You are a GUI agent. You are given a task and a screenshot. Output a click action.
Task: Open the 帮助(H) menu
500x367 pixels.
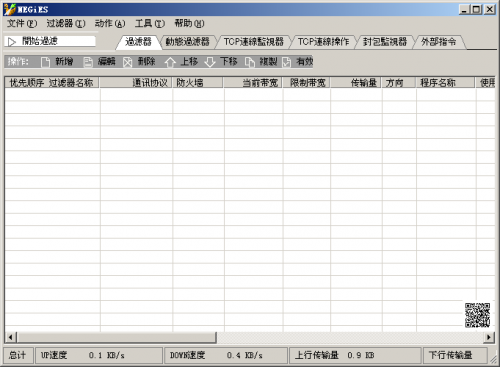[189, 23]
